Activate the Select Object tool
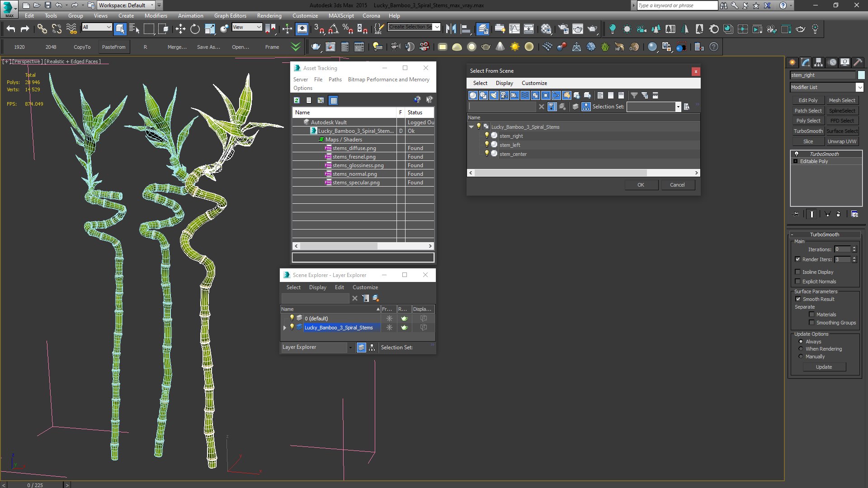Screen dimensions: 868x488 pos(120,29)
